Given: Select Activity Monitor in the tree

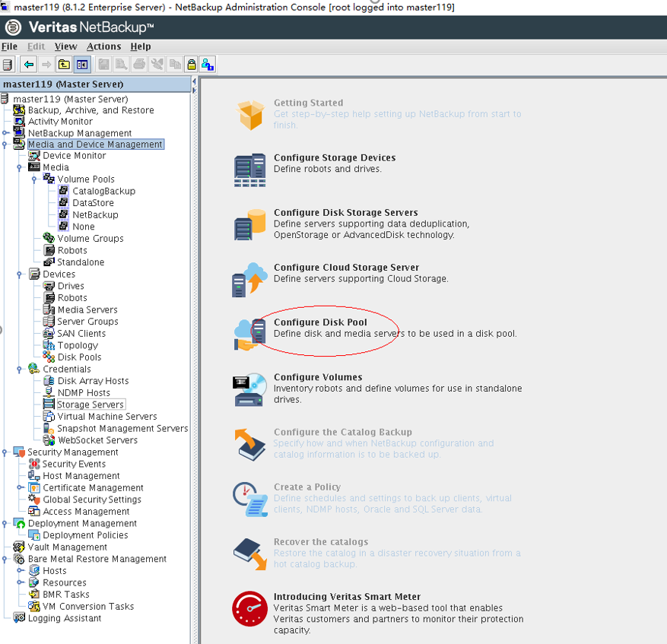Looking at the screenshot, I should (60, 122).
